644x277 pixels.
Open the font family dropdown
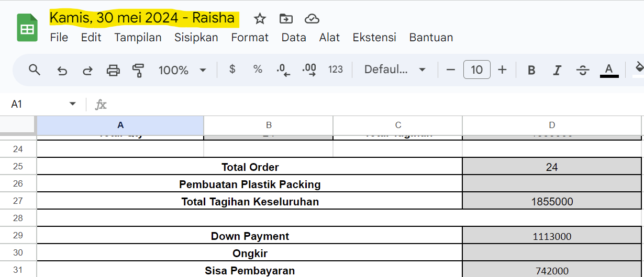click(x=395, y=70)
